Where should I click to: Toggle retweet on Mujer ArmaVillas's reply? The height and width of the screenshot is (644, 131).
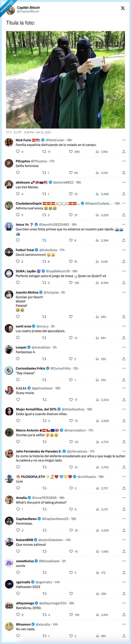(45, 421)
